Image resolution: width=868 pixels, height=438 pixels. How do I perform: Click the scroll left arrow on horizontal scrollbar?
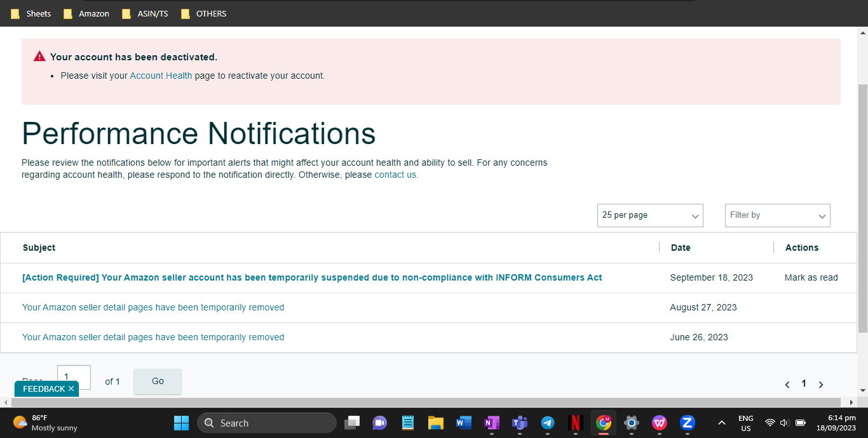5,402
